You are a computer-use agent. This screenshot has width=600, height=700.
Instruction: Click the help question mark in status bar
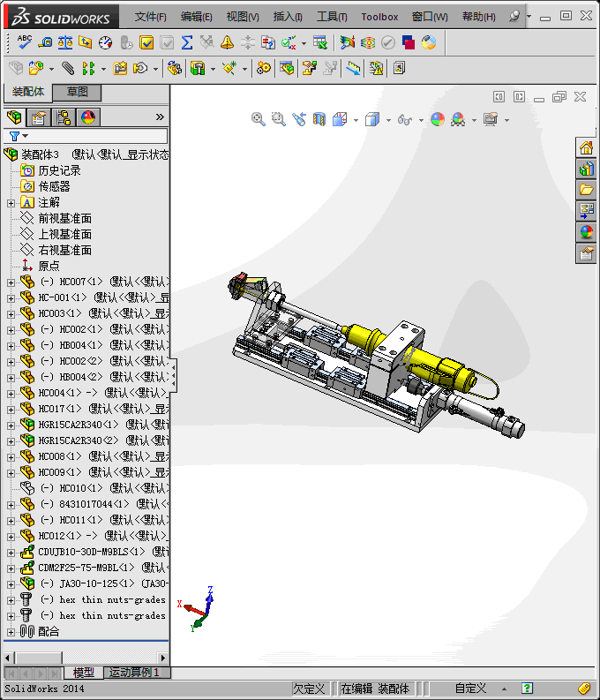tap(527, 688)
